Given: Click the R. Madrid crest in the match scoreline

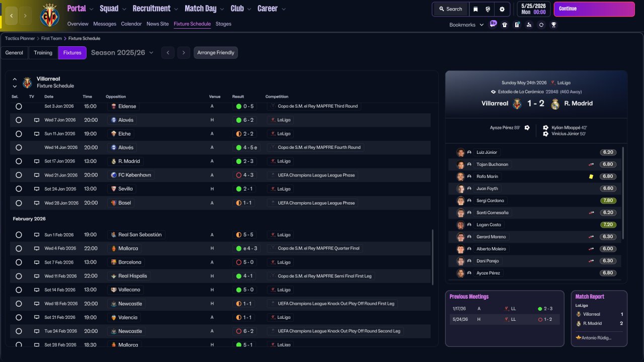Looking at the screenshot, I should pyautogui.click(x=555, y=104).
